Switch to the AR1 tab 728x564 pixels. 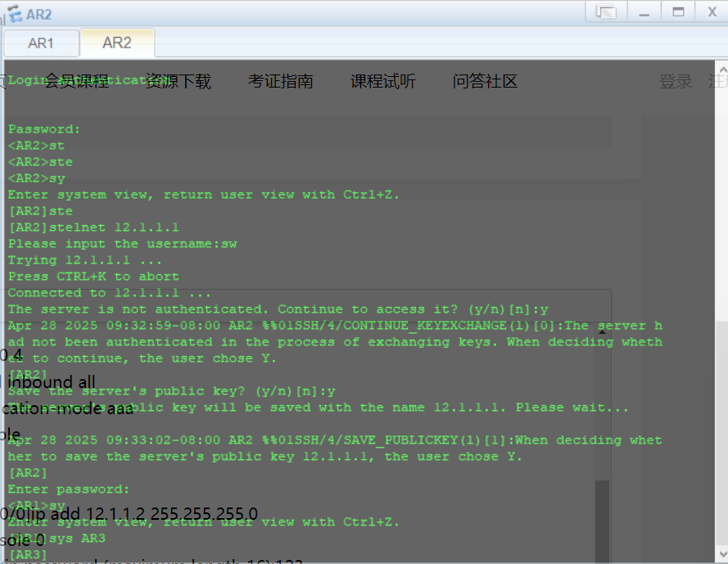click(x=41, y=43)
